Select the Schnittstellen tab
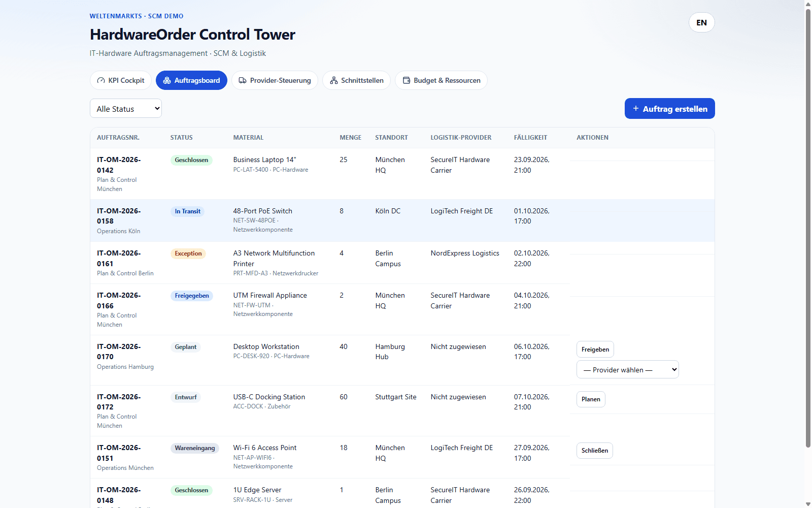This screenshot has width=812, height=508. point(356,80)
